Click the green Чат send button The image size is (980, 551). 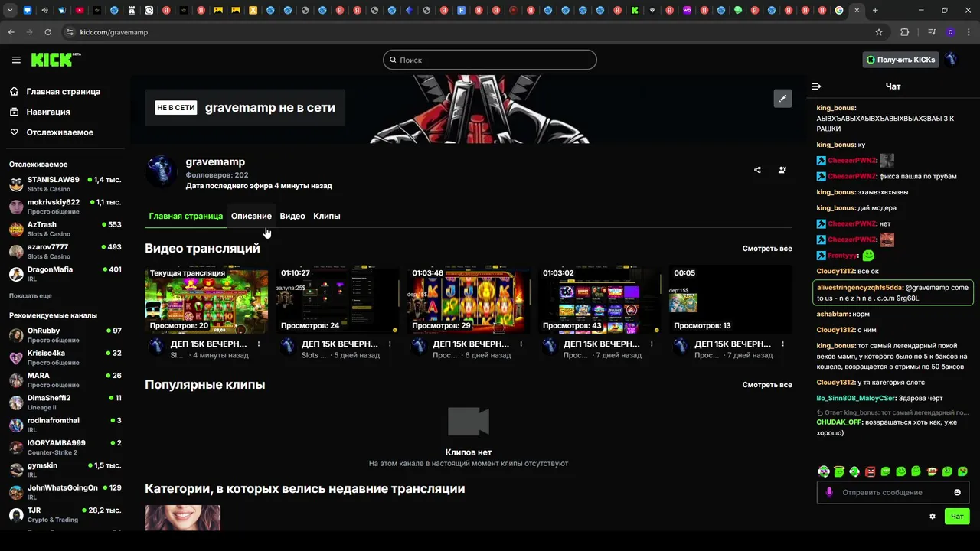coord(957,517)
